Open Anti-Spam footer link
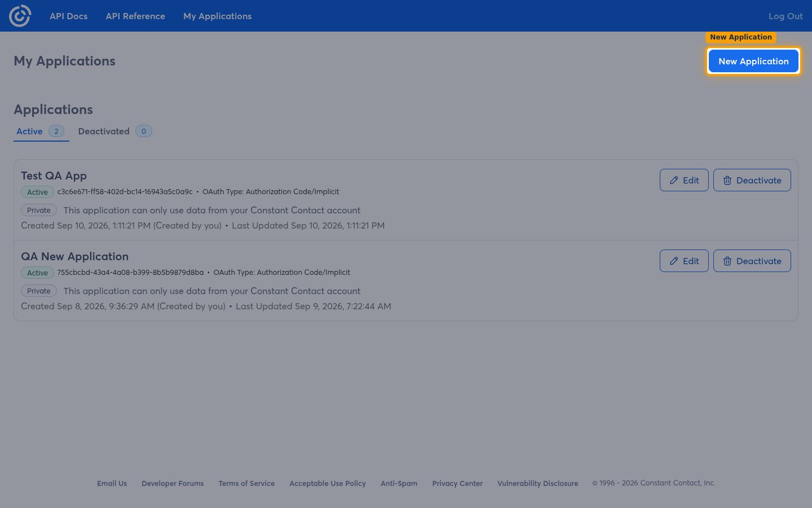 (x=399, y=483)
